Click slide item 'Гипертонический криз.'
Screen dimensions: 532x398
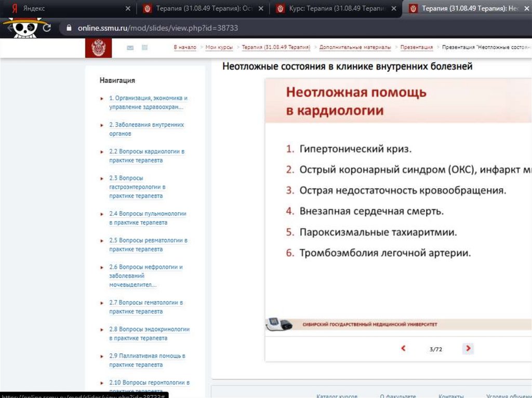pos(355,149)
